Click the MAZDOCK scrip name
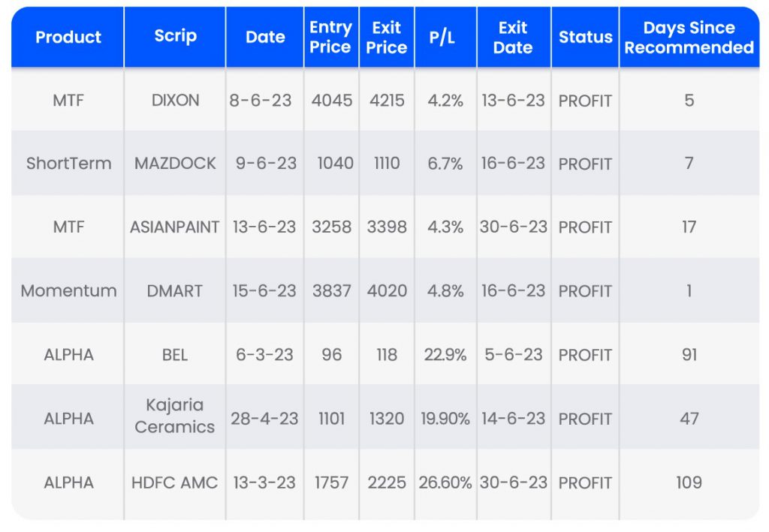Screen dimensions: 769x532 point(175,164)
